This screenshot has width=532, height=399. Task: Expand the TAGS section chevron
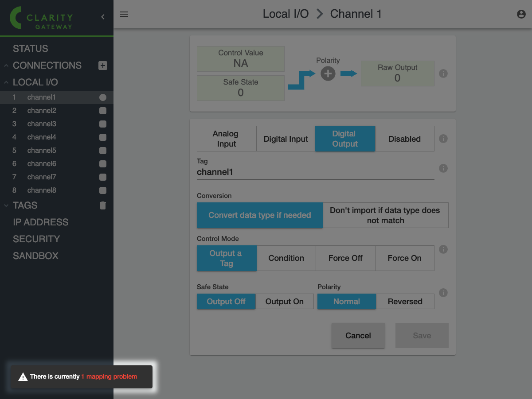coord(6,205)
